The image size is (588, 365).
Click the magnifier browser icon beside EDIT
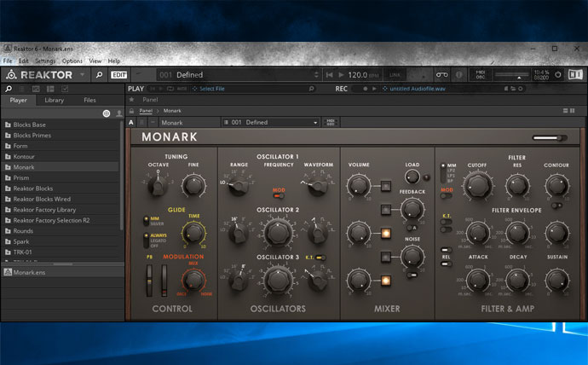point(99,75)
